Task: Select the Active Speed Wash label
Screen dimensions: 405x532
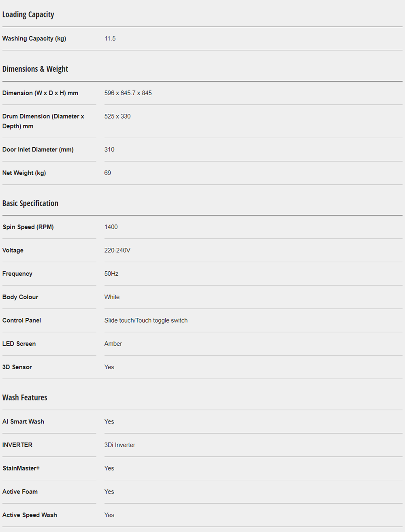Action: 30,515
